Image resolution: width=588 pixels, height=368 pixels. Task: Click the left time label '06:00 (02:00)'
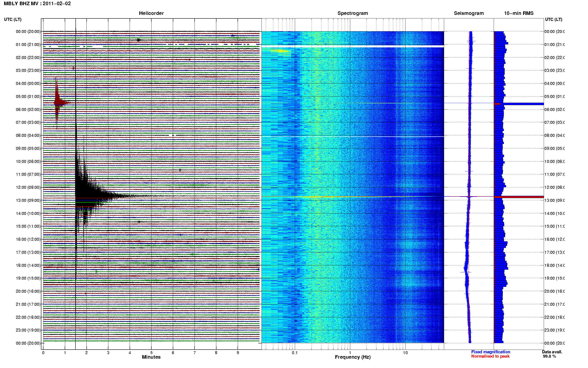(28, 109)
